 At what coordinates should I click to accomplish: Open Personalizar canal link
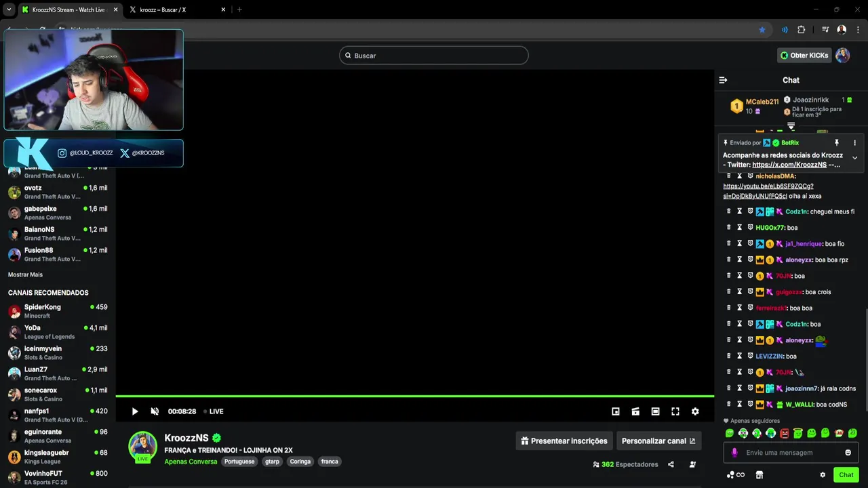658,441
